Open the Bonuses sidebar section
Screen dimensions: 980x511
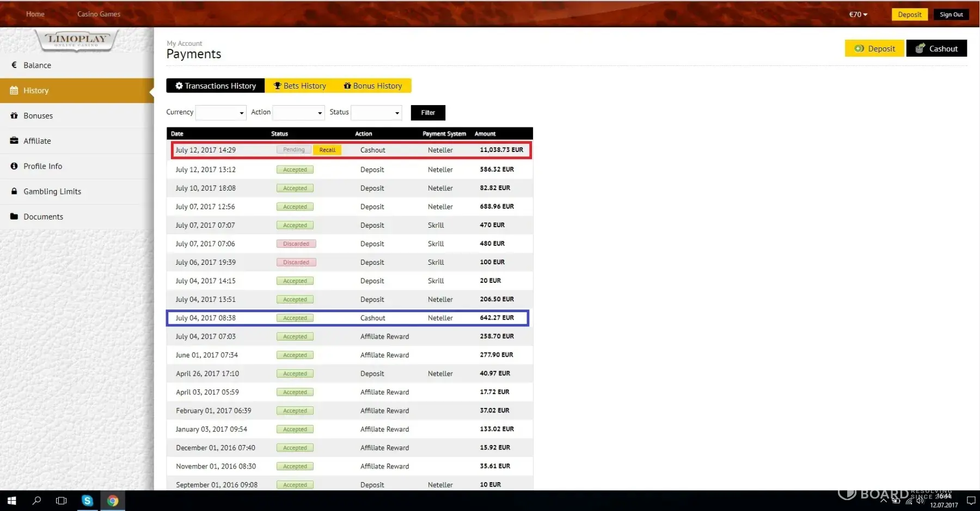pyautogui.click(x=38, y=116)
